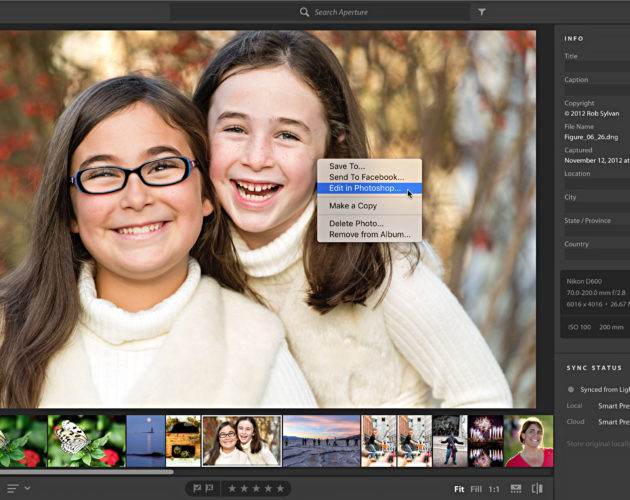The height and width of the screenshot is (500, 630).
Task: Click the Nikon D600 camera text
Action: click(584, 281)
